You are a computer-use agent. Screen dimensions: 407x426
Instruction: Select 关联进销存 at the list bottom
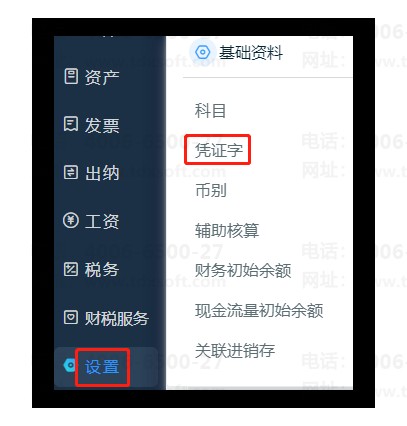235,350
